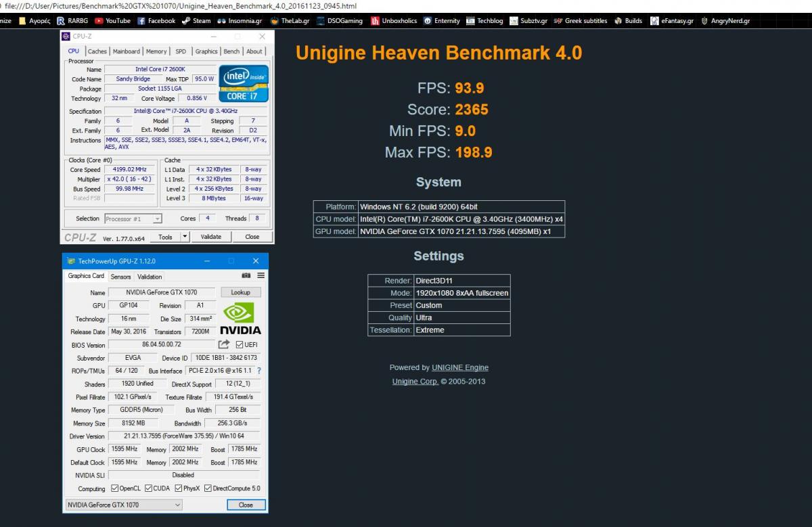Click the GPU model NVIDIA GeForce GTX 1070 cell
The image size is (812, 527).
coord(461,231)
